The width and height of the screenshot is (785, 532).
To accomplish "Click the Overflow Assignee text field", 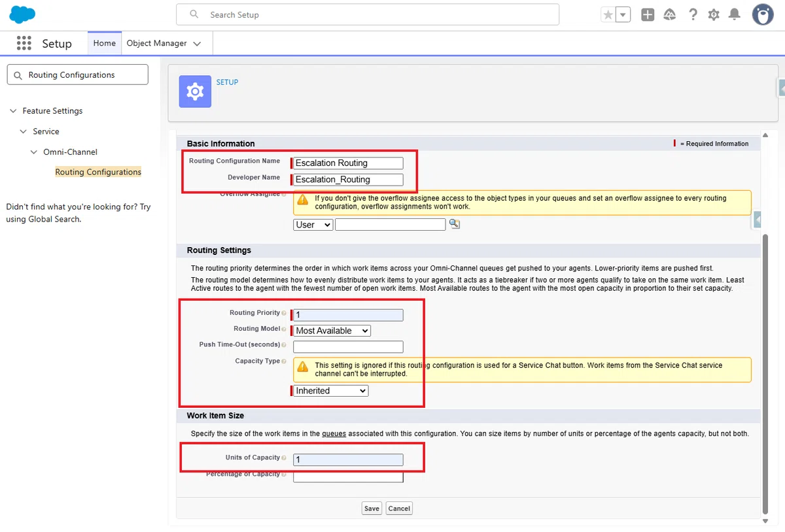I will point(391,224).
